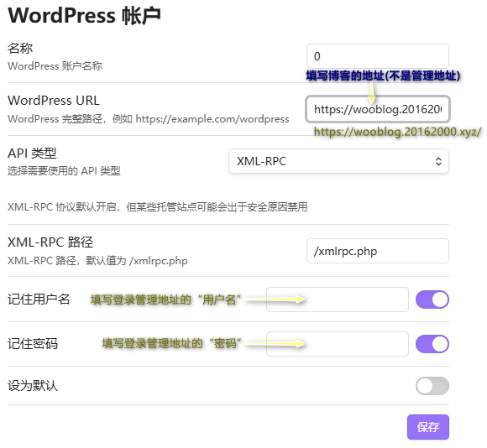
Task: Click the WordPress URL input field
Action: [377, 109]
